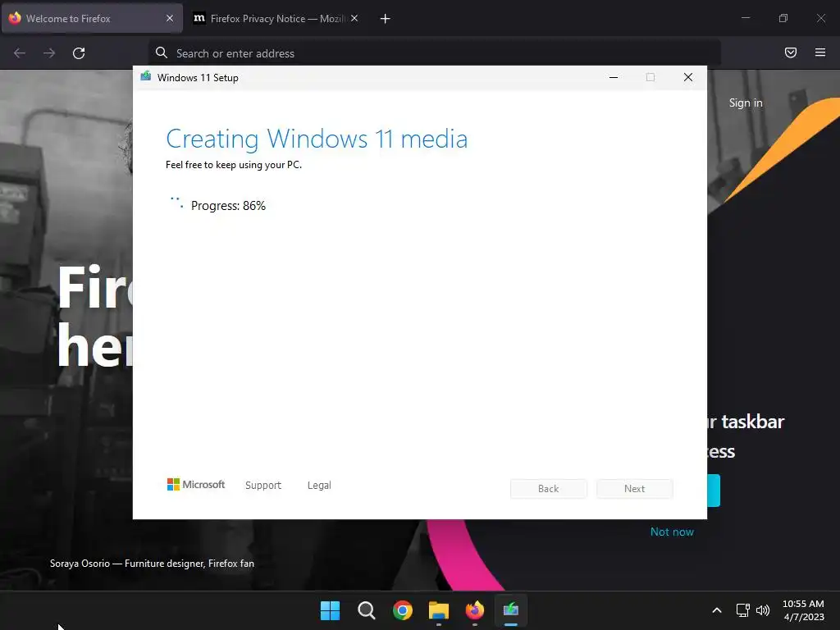Click the Progress: 86% text
840x630 pixels.
(228, 206)
